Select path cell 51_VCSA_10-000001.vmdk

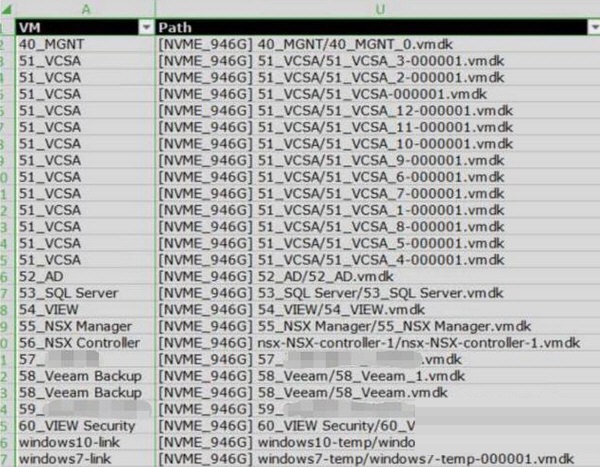coord(378,144)
